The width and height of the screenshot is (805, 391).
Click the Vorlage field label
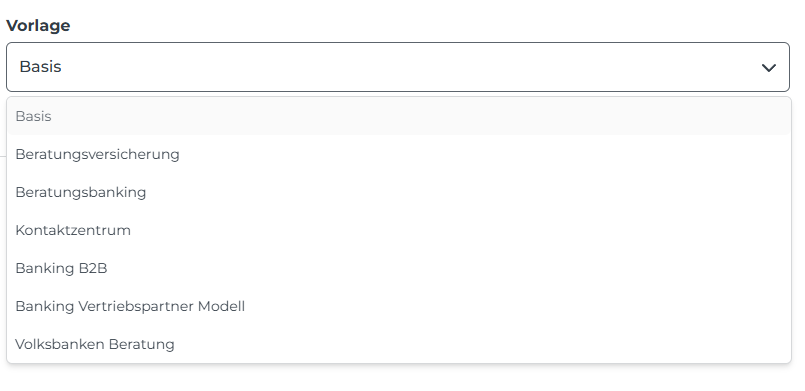click(38, 25)
